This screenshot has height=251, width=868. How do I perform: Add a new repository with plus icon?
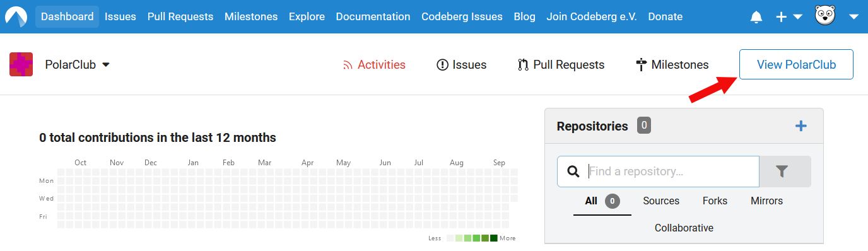[x=801, y=126]
